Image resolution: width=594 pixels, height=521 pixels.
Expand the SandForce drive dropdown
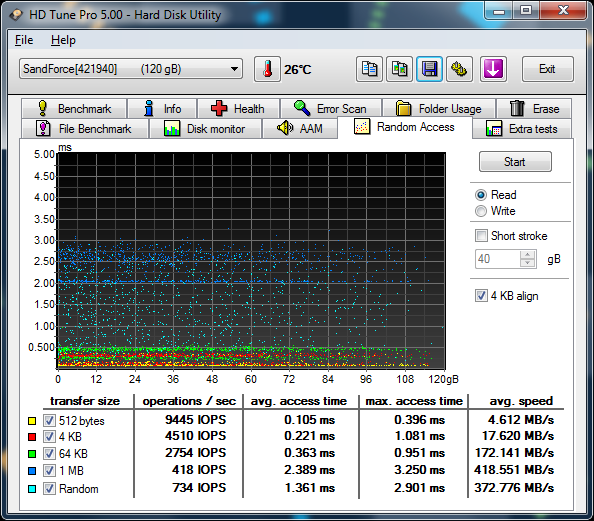point(131,69)
